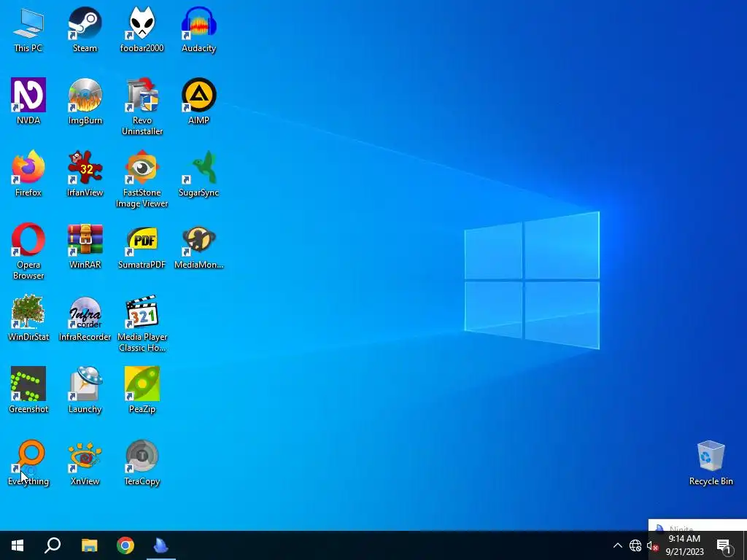Click the ImgBurn desktop icon
Screen dimensions: 747x560
(85, 101)
